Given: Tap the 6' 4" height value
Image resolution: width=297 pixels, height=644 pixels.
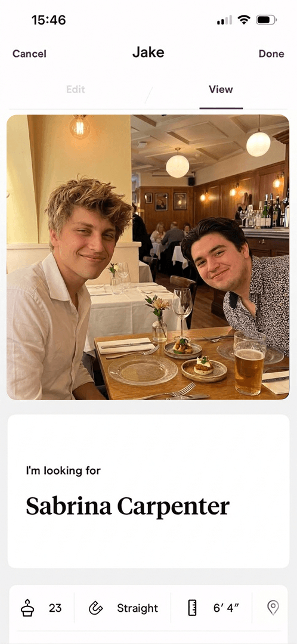Looking at the screenshot, I should [227, 608].
